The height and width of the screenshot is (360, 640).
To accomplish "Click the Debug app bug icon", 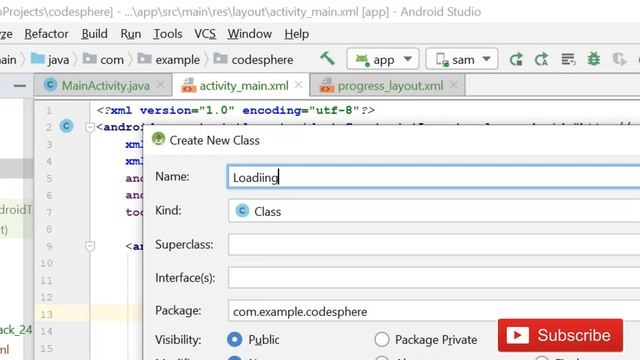I will tap(593, 60).
